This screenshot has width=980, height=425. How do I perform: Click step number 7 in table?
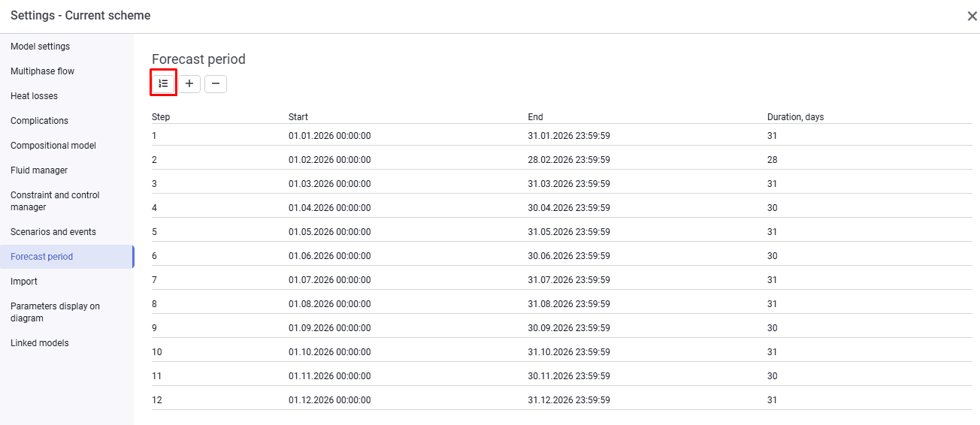click(154, 280)
